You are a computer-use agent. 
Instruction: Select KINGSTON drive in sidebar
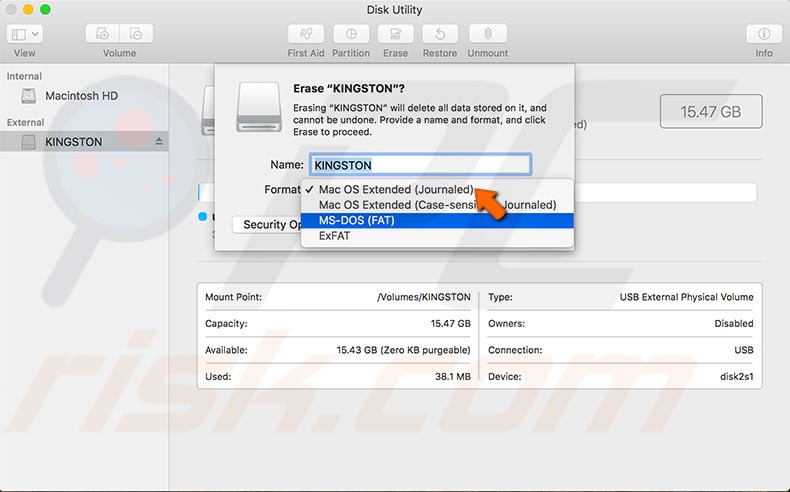point(73,142)
